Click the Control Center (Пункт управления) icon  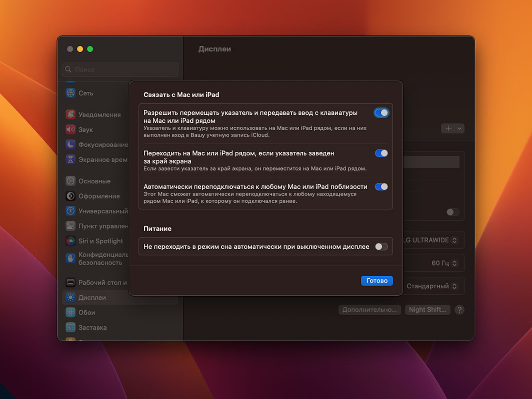[70, 226]
